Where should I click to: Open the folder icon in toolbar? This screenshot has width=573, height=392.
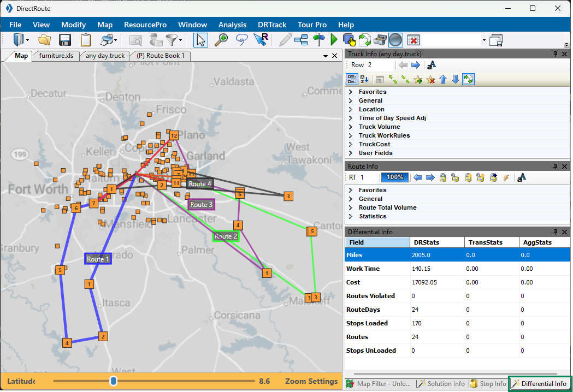click(44, 40)
